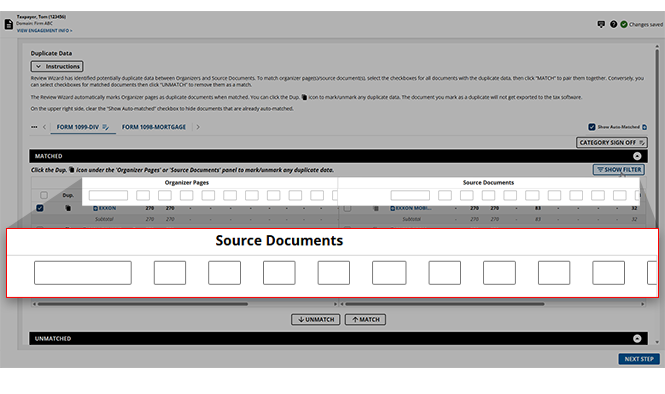Proceed with the NEXT STEP button
665x394 pixels.
[639, 359]
